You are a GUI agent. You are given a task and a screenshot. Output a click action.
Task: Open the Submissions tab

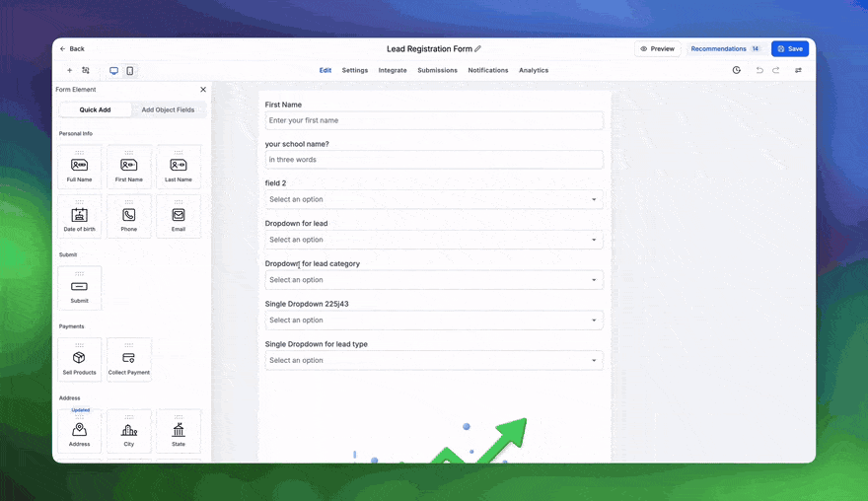click(x=437, y=70)
